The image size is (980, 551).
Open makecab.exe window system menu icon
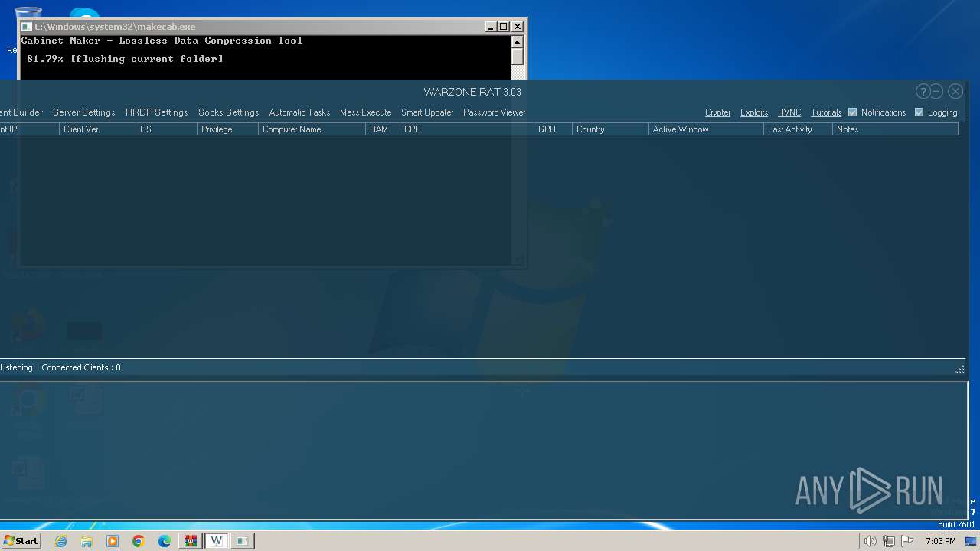click(x=27, y=27)
